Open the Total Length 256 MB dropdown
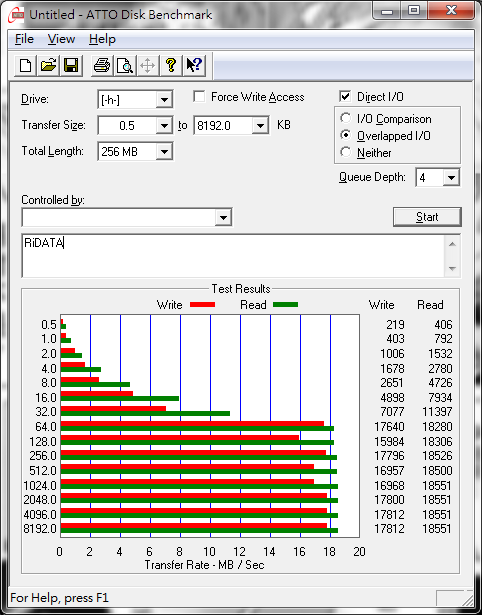 tap(164, 151)
